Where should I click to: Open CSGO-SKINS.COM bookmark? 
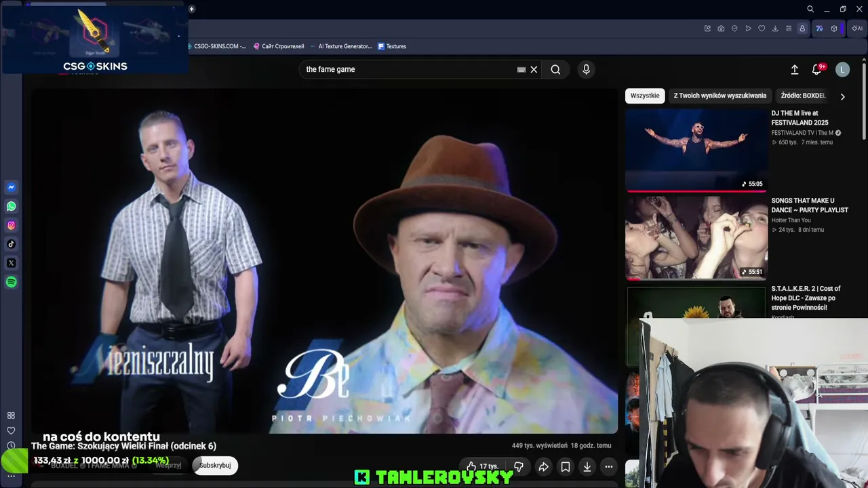click(217, 46)
